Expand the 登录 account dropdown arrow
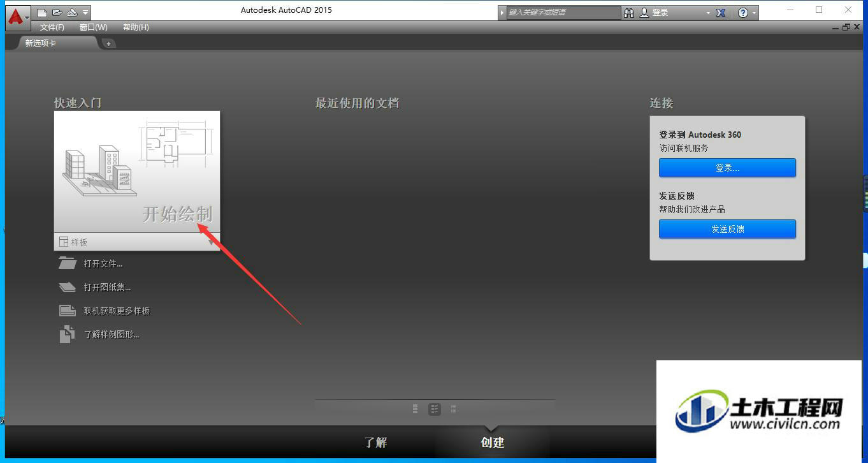868x463 pixels. coord(708,13)
